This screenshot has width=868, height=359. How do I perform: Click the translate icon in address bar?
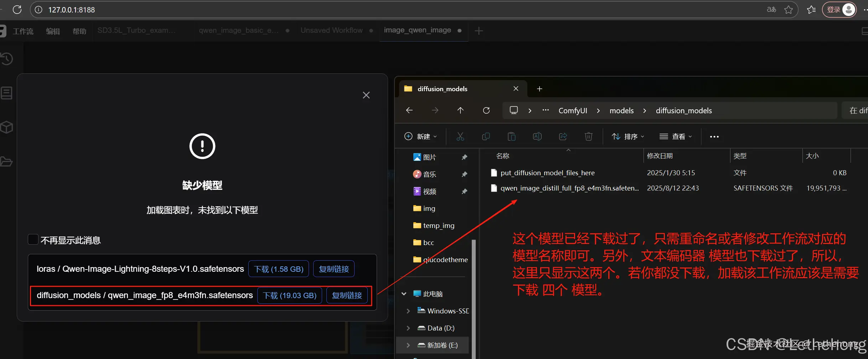(x=771, y=10)
